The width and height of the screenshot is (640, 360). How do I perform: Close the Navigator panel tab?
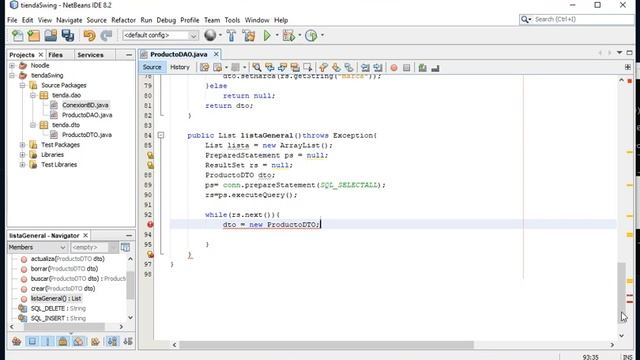coord(85,236)
